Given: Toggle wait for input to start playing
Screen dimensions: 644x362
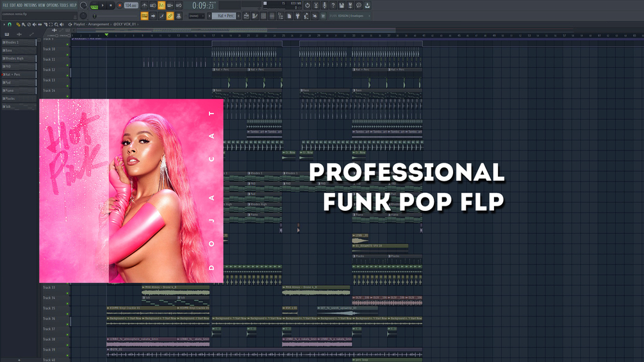Looking at the screenshot, I should (x=153, y=5).
